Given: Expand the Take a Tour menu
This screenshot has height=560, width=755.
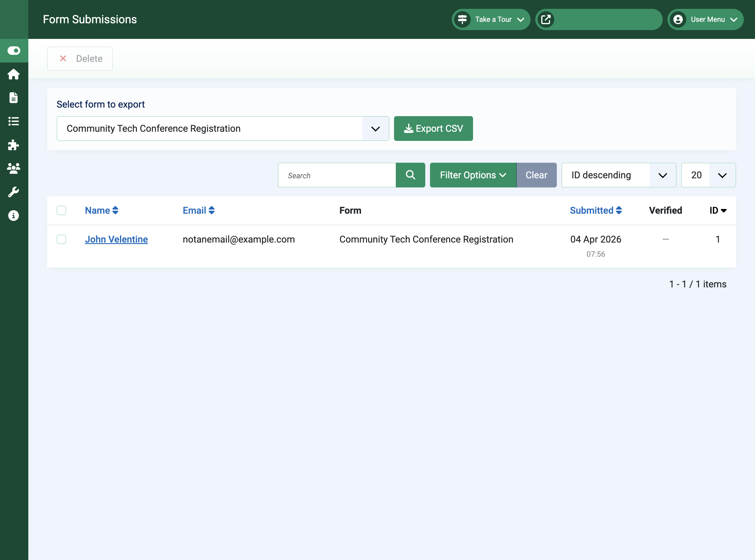Looking at the screenshot, I should click(491, 19).
